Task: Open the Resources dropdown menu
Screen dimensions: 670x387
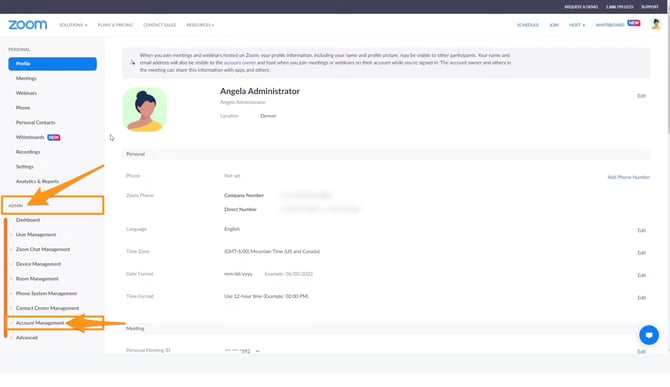Action: (x=200, y=25)
